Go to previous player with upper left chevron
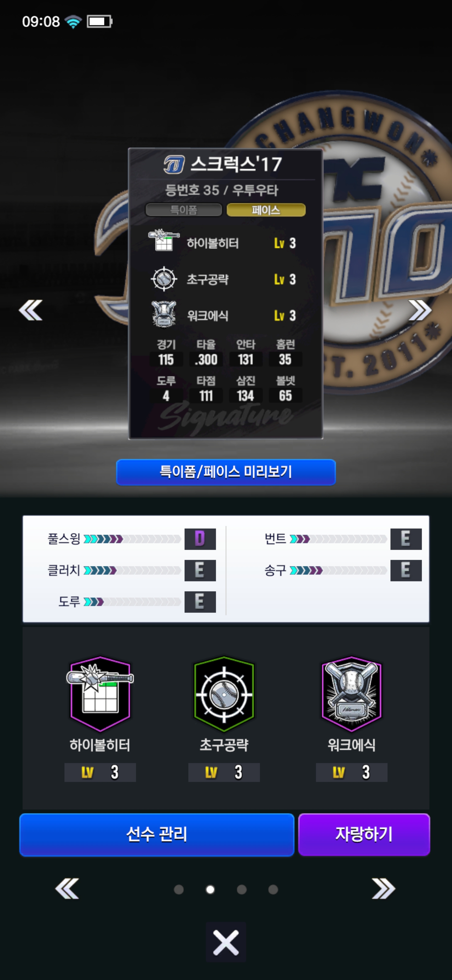Screen dimensions: 452x980 click(x=31, y=310)
